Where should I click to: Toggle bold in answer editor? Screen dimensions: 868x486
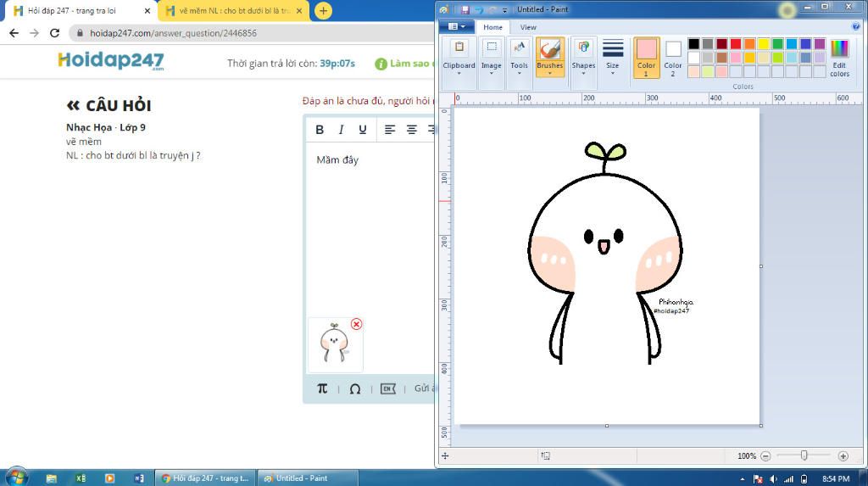click(x=320, y=130)
